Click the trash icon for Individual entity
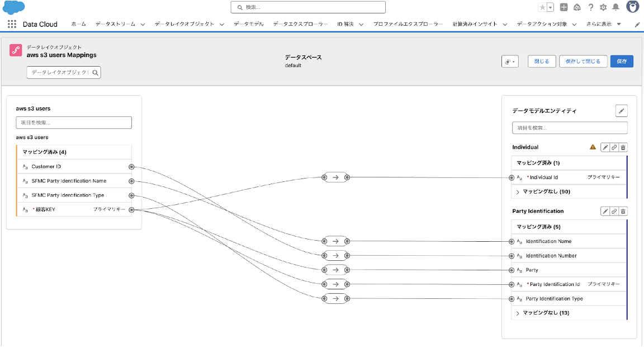Screen dimensions: 644x347 [x=623, y=147]
